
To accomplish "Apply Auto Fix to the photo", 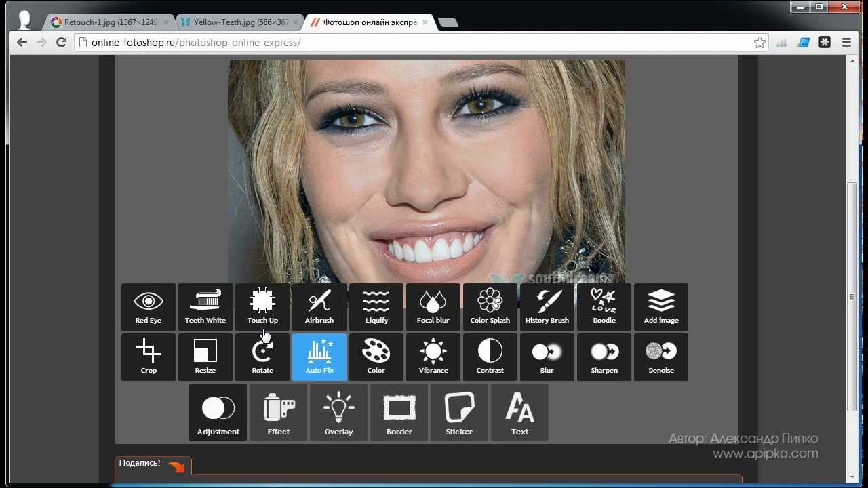I will [x=319, y=357].
